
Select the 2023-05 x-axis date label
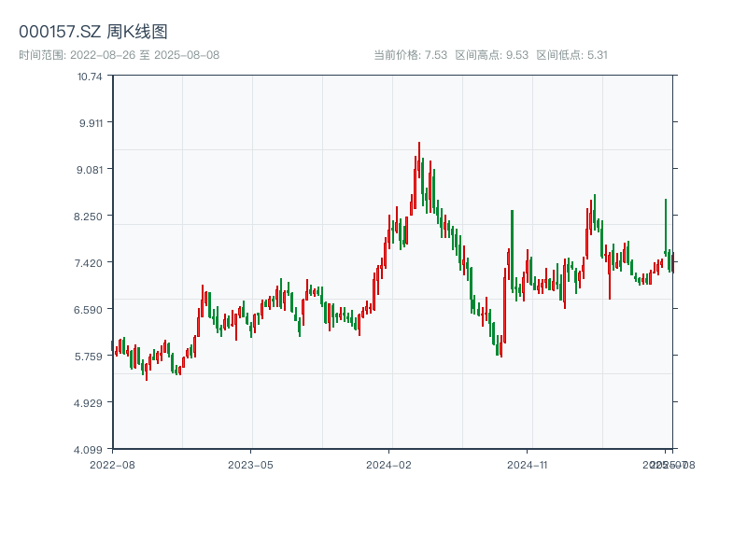(x=250, y=464)
